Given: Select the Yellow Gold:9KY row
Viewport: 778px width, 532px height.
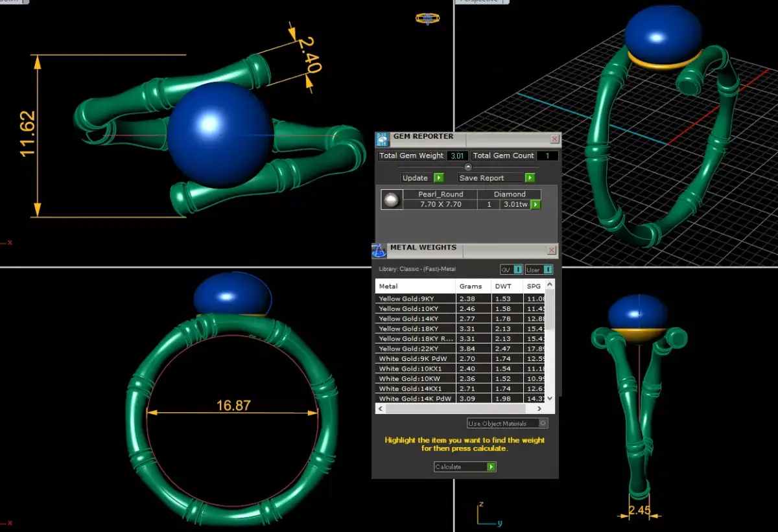Looking at the screenshot, I should (x=460, y=299).
